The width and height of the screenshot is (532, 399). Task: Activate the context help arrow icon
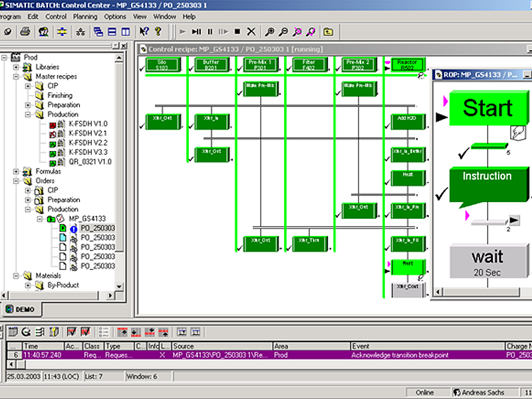point(144,32)
